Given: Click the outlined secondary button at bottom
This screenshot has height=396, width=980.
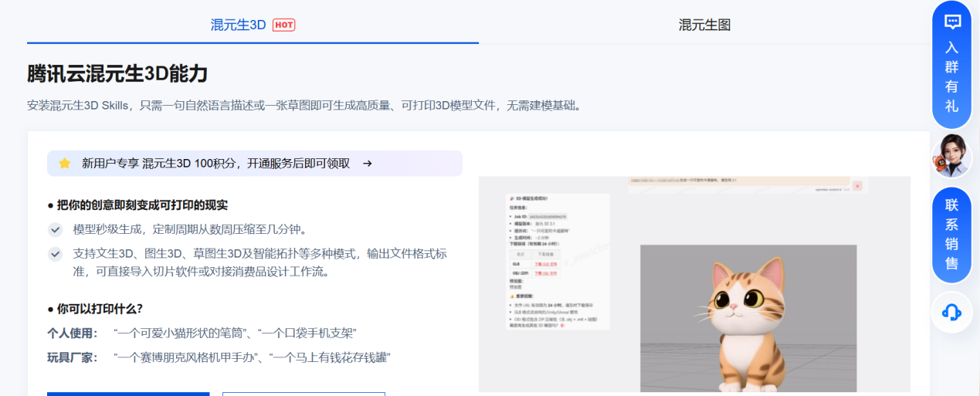Looking at the screenshot, I should tap(303, 394).
